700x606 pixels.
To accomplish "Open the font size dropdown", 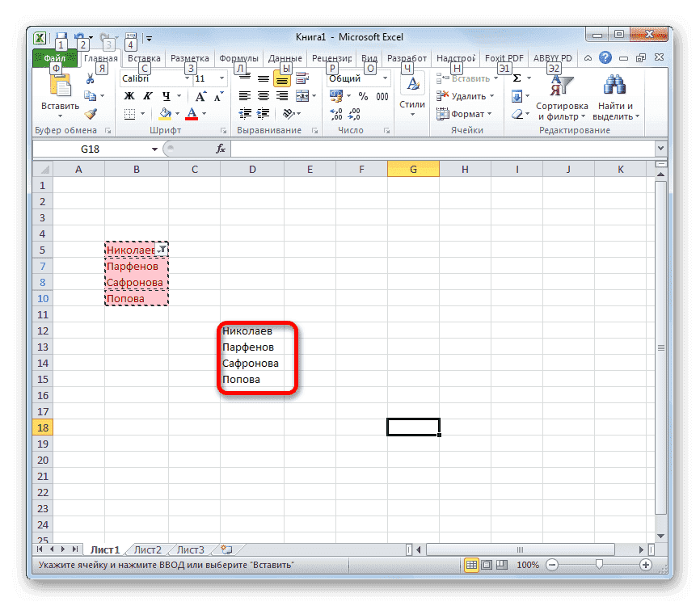I will [221, 78].
